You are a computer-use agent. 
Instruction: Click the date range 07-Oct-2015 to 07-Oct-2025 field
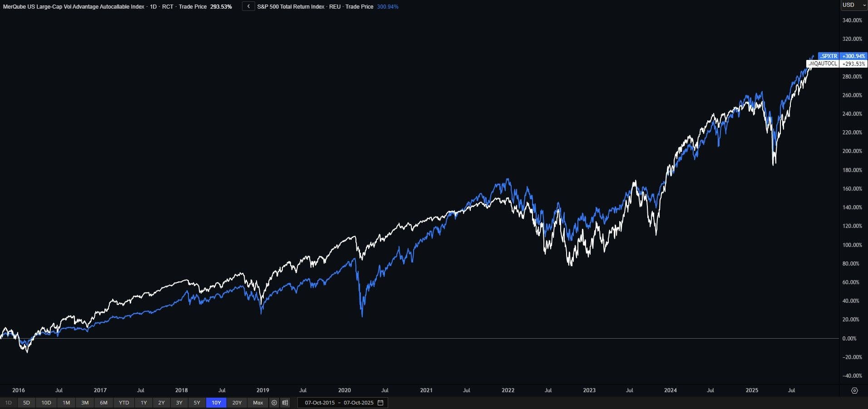coord(339,403)
